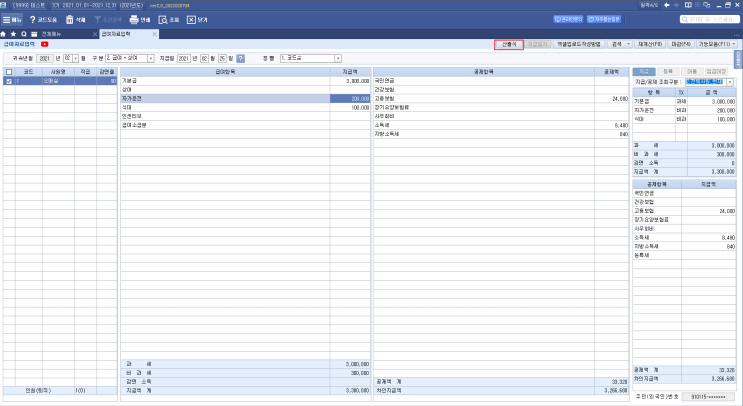The image size is (743, 406).
Task: Select the 장기요양보험료 row in 공제항목
Action: coord(501,108)
